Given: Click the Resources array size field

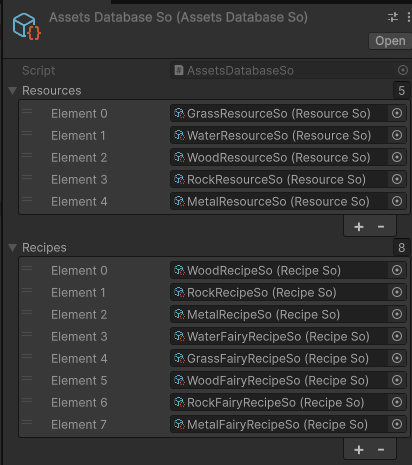Looking at the screenshot, I should click(402, 90).
